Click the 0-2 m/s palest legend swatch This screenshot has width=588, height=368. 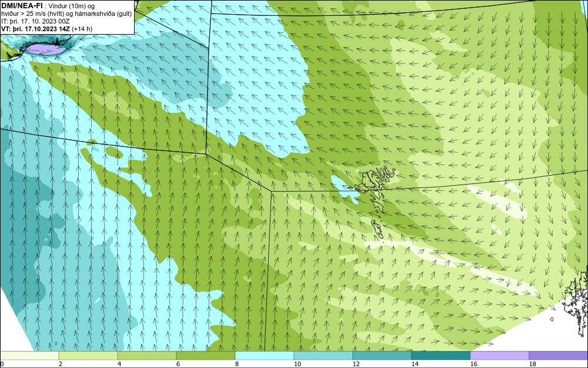[29, 356]
